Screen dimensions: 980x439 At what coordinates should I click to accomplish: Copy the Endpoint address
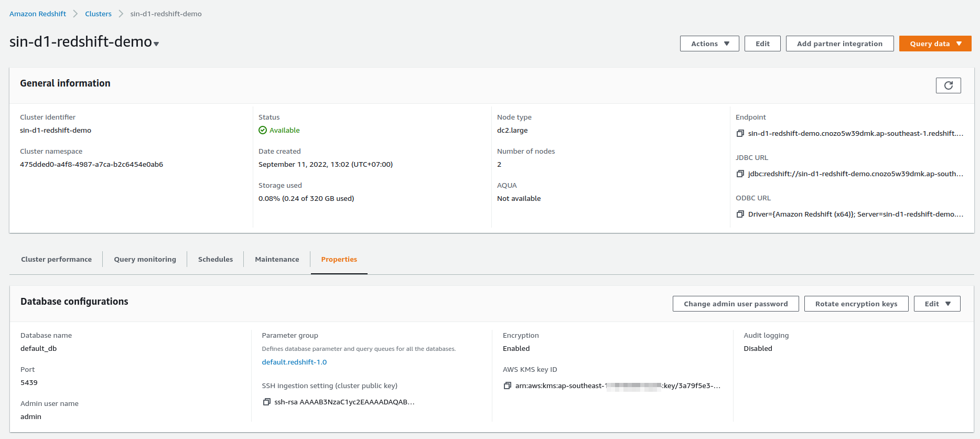click(x=740, y=133)
